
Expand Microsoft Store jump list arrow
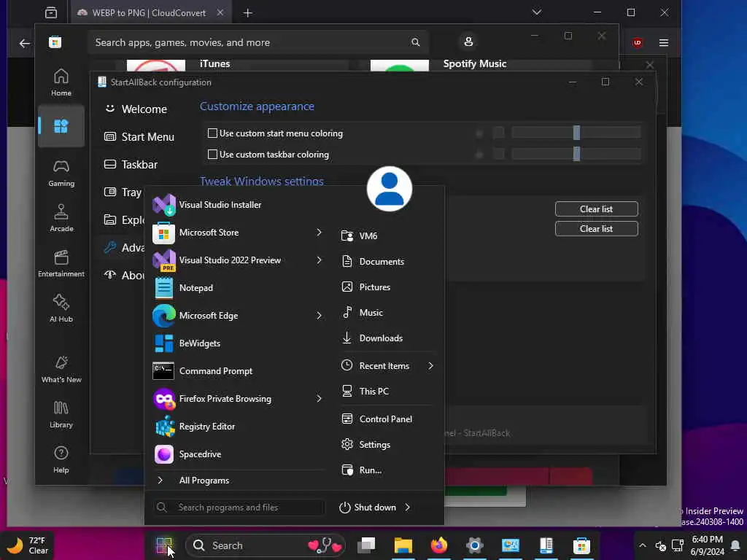(x=320, y=233)
